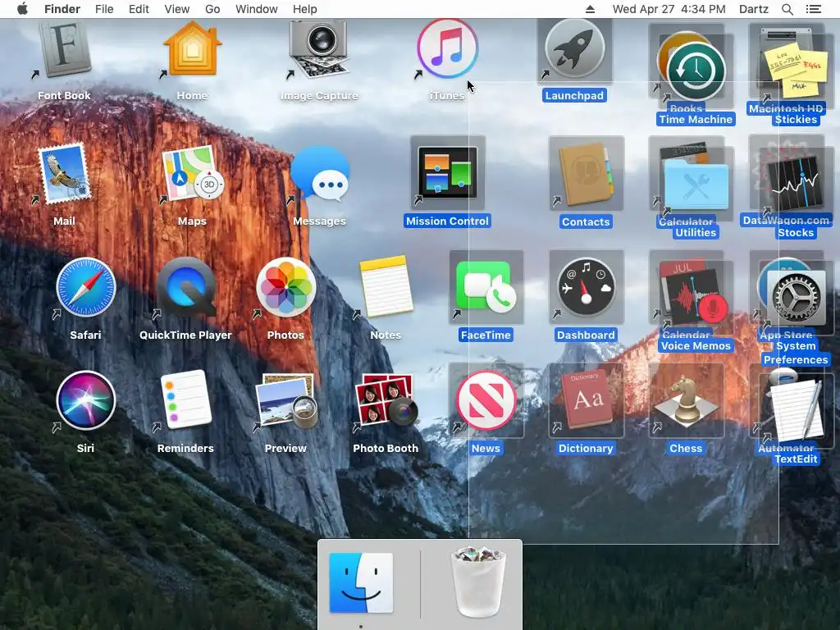The width and height of the screenshot is (840, 630).
Task: Select the Maps desktop icon
Action: tap(192, 174)
